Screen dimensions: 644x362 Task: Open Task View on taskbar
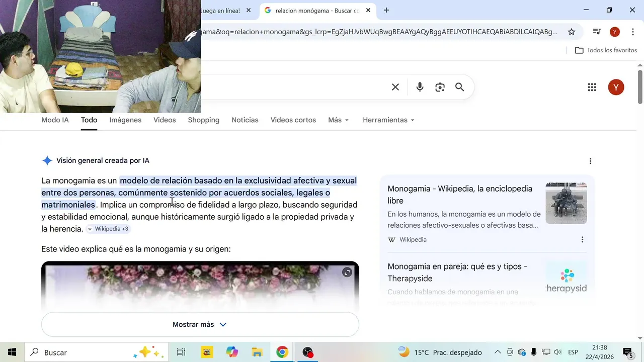coord(181,352)
